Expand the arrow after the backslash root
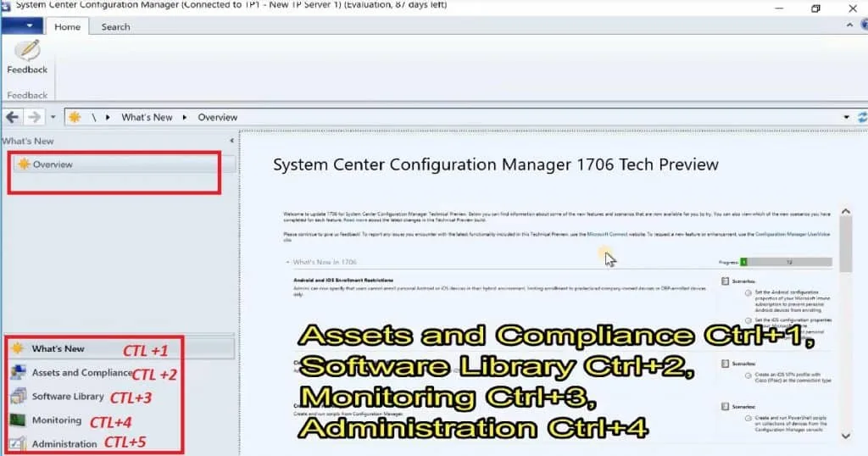868x456 pixels. click(108, 117)
